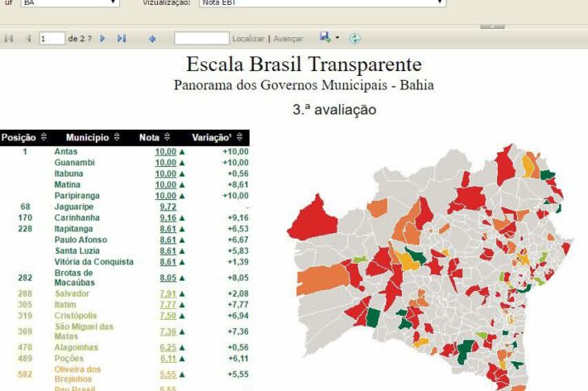Click the find text search box
Screen dimensions: 588x391
point(201,39)
